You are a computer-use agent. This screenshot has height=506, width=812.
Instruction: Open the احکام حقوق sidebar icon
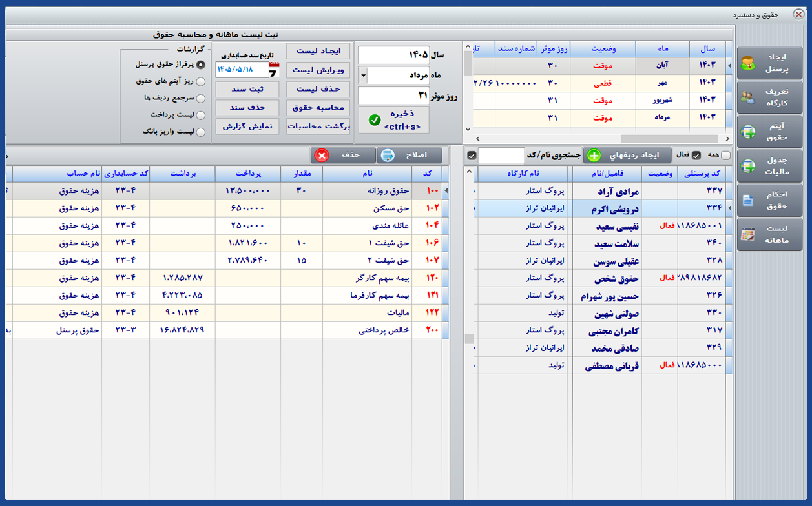point(748,200)
